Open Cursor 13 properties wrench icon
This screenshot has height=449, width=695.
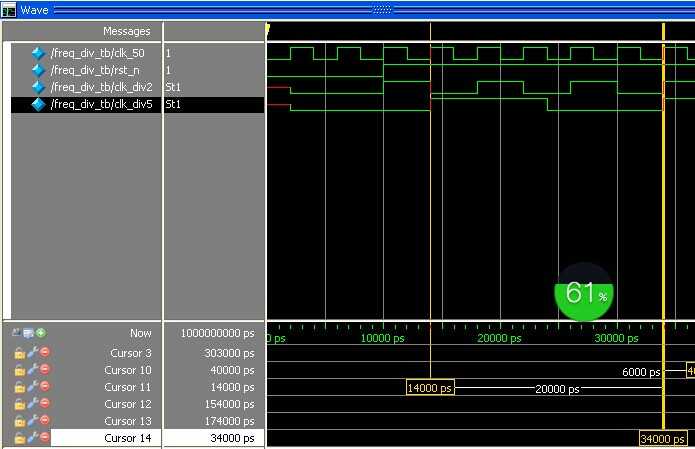click(x=32, y=421)
